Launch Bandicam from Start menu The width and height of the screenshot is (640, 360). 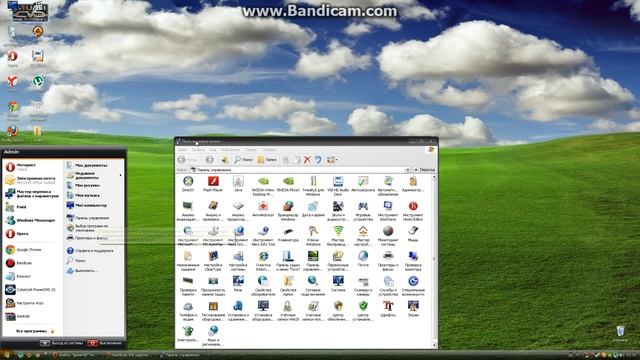tap(32, 263)
